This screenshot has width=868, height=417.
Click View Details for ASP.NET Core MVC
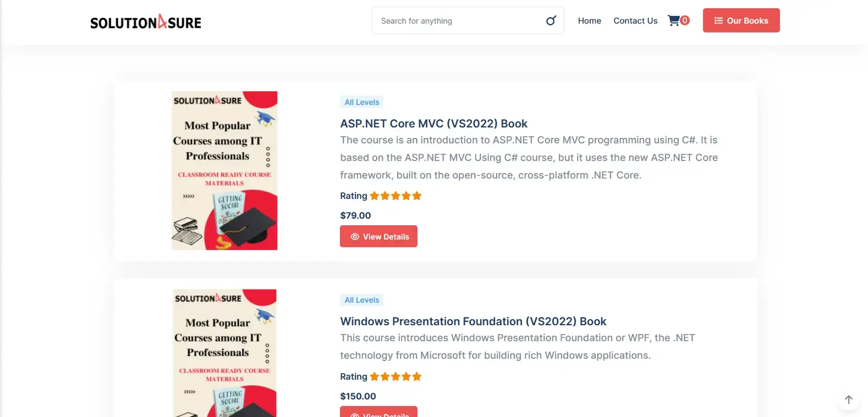pyautogui.click(x=378, y=237)
